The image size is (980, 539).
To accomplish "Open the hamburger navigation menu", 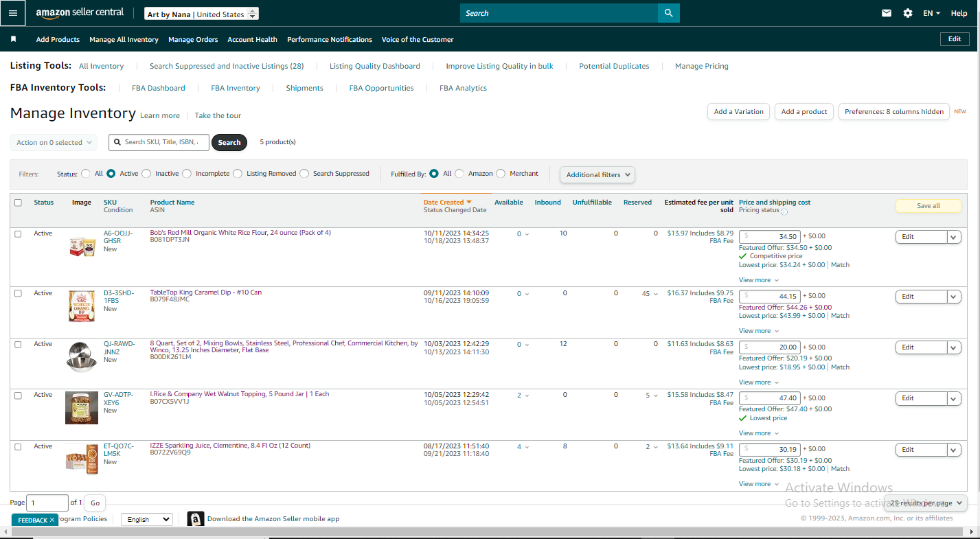I will coord(13,13).
